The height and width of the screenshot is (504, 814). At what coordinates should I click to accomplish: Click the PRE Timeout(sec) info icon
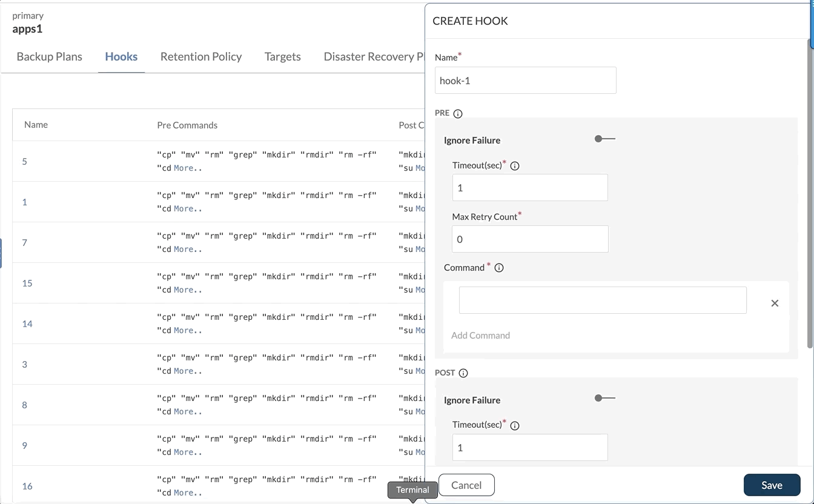coord(515,165)
